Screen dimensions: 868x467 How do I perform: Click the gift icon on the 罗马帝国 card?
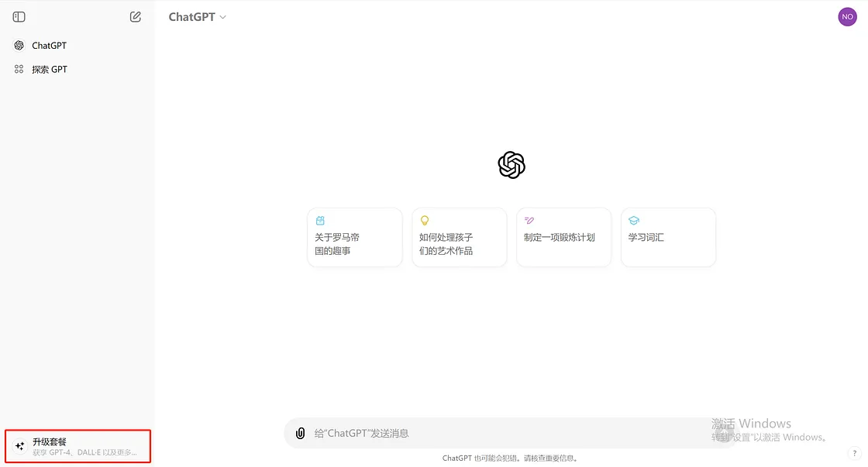pos(320,220)
